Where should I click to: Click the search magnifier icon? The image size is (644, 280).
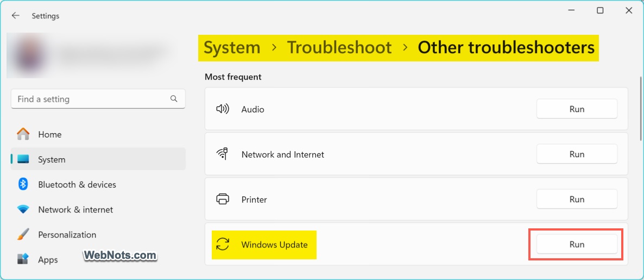pos(174,98)
